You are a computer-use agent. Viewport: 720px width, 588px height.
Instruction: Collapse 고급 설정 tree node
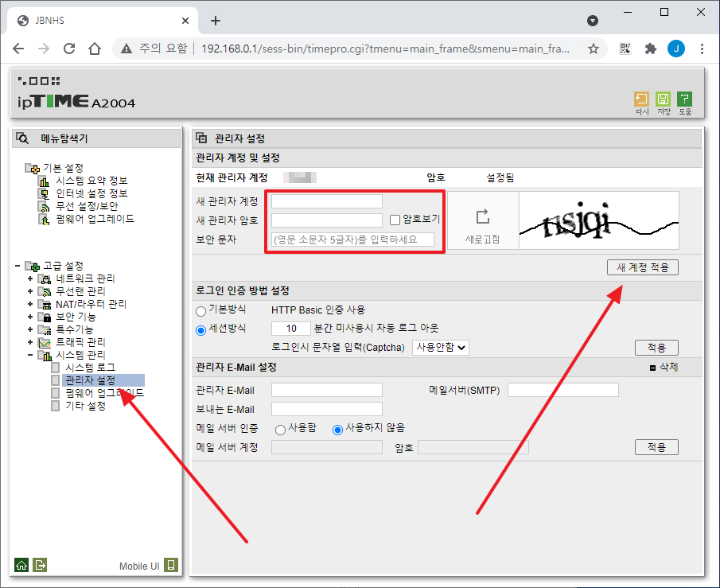tap(18, 266)
